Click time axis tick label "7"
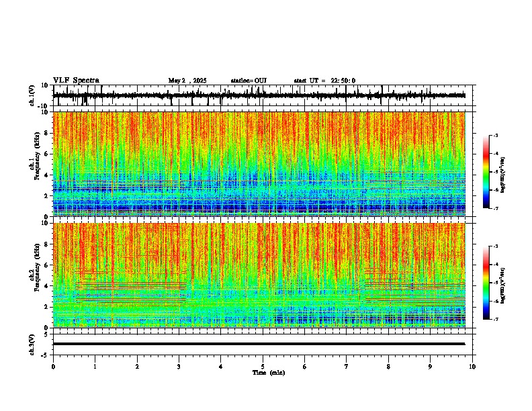 [x=347, y=367]
